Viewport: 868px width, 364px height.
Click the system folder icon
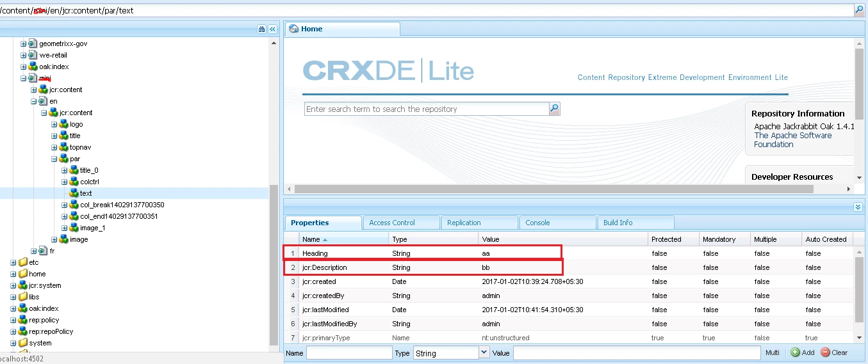coord(23,343)
